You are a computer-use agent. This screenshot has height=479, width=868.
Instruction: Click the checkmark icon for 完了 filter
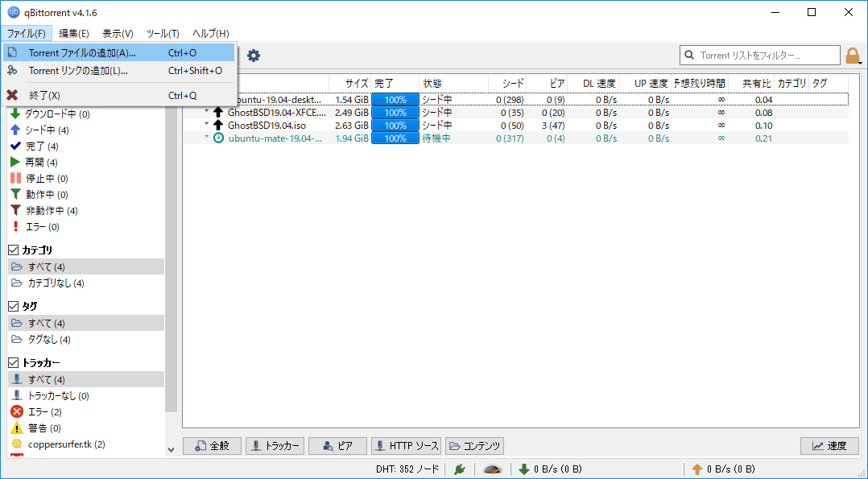[x=16, y=147]
